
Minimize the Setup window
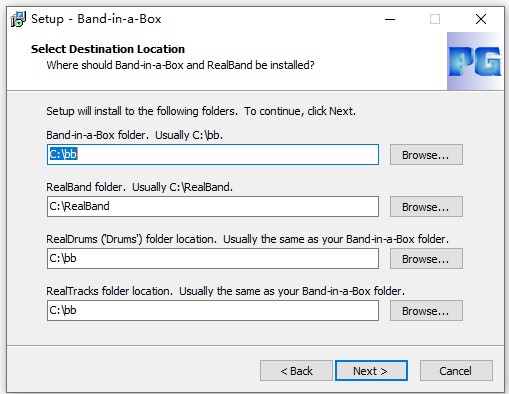pyautogui.click(x=390, y=19)
